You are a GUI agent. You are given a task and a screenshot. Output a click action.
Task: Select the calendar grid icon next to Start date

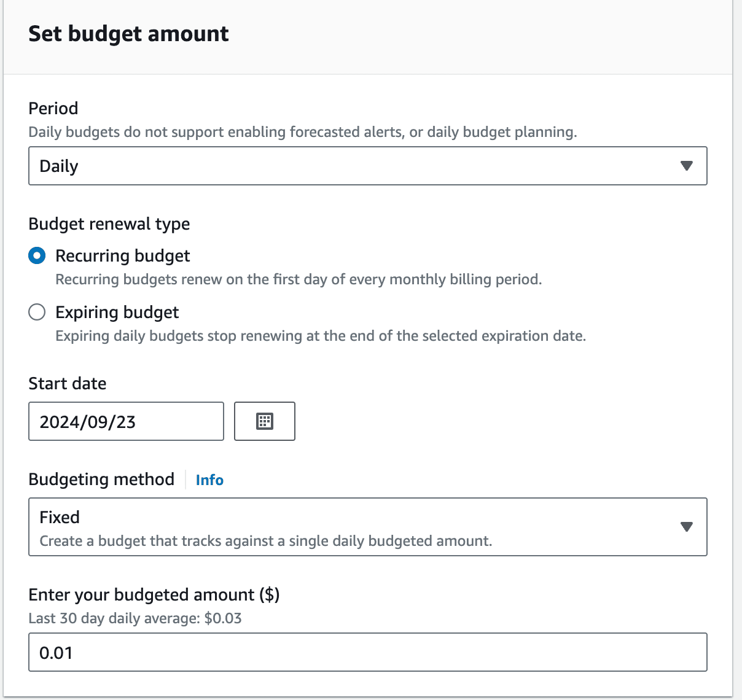click(x=264, y=421)
